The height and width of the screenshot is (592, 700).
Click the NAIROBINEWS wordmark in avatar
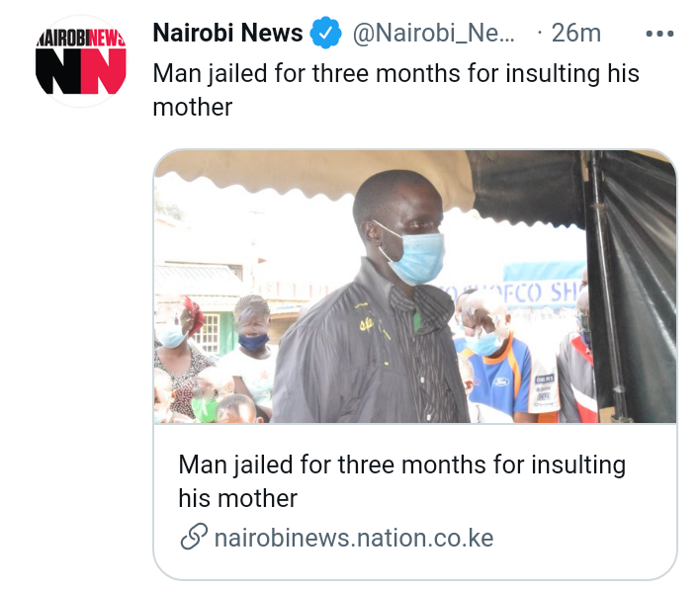81,39
